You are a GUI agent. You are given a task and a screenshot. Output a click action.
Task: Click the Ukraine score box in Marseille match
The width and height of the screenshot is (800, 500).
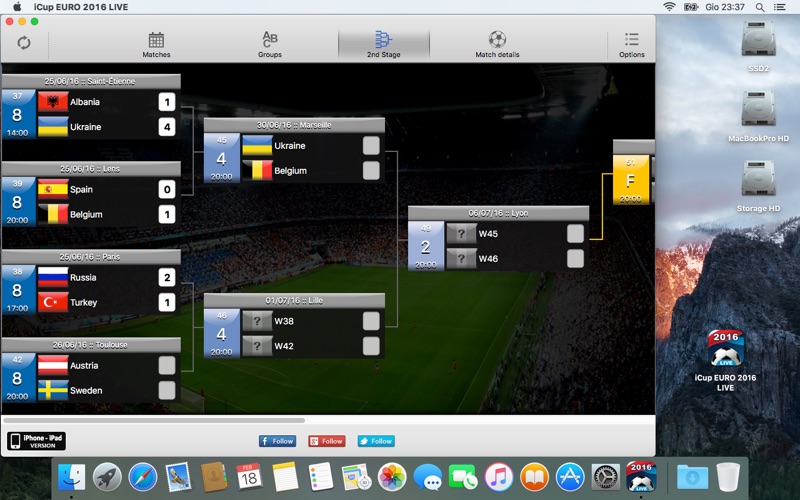coord(371,145)
